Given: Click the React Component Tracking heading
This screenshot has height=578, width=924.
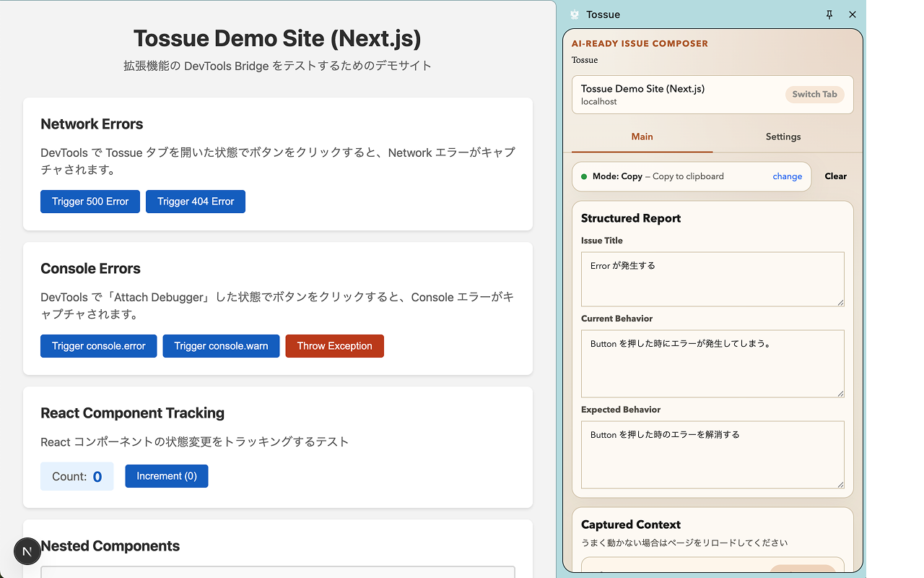Looking at the screenshot, I should [132, 413].
